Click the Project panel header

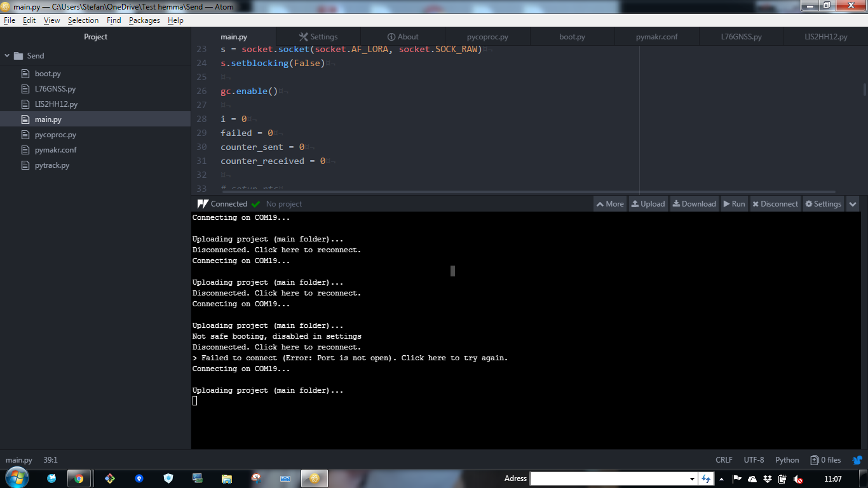pos(95,37)
